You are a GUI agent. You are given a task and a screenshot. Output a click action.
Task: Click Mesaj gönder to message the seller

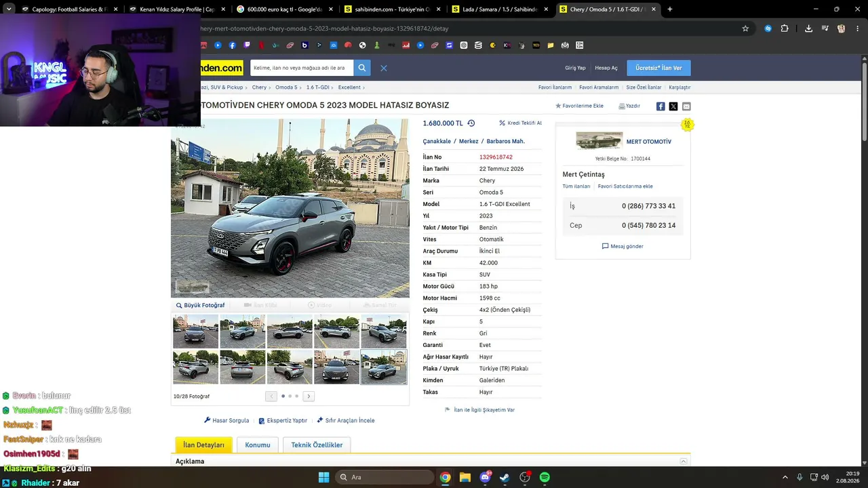click(623, 246)
